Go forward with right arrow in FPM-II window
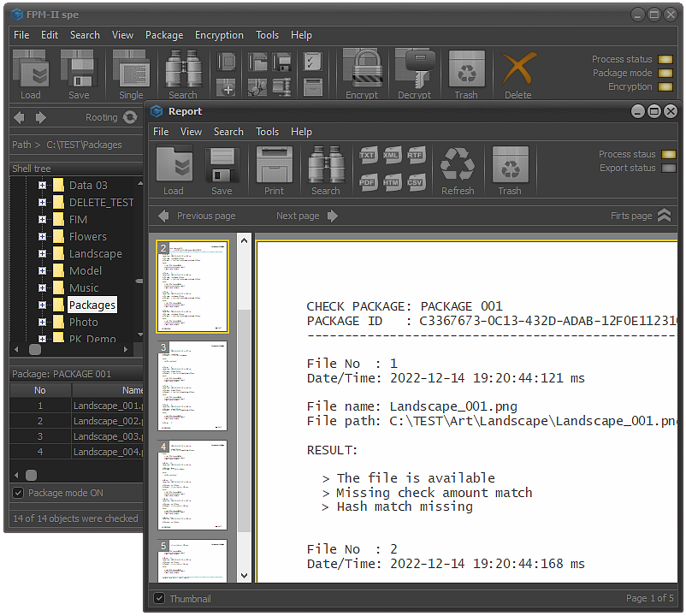Screen dimensions: 686x616 point(41,117)
